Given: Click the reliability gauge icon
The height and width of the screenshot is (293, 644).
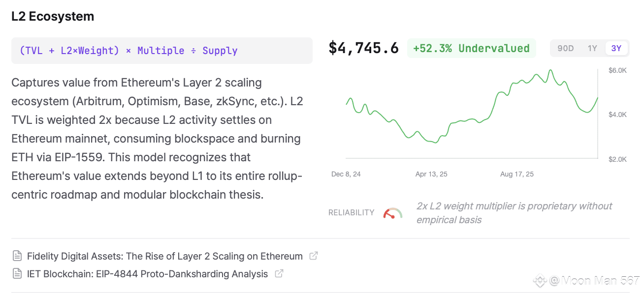Looking at the screenshot, I should (393, 213).
